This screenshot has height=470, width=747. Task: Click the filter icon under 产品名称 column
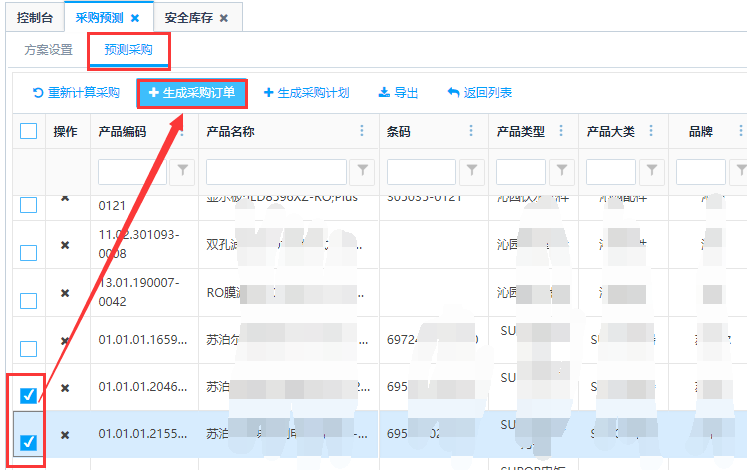(362, 172)
